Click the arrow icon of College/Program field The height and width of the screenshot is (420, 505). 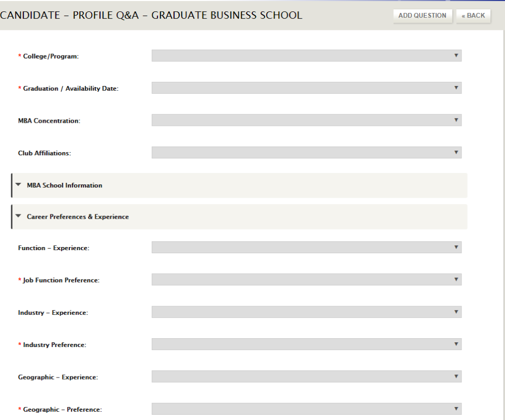click(456, 55)
